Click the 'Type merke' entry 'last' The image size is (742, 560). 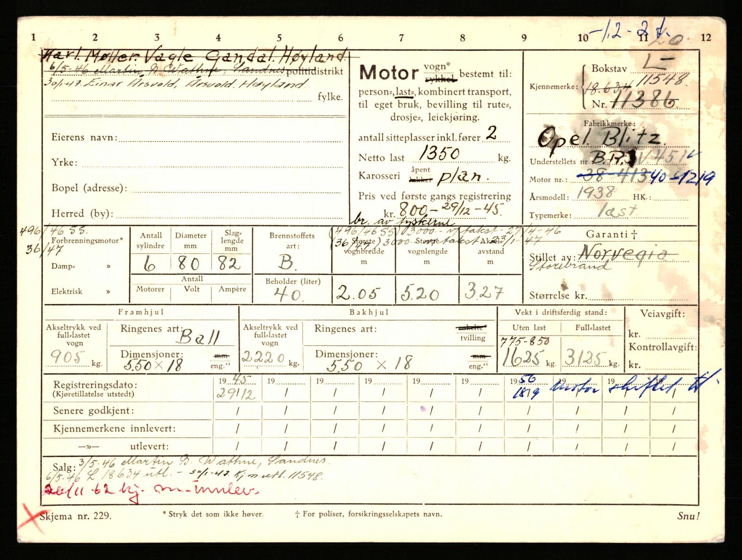point(617,211)
